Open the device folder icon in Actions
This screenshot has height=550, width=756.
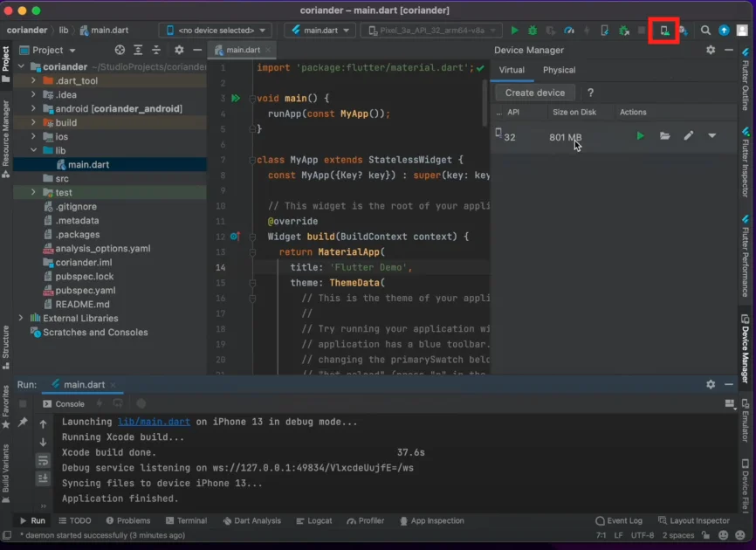[x=664, y=136]
